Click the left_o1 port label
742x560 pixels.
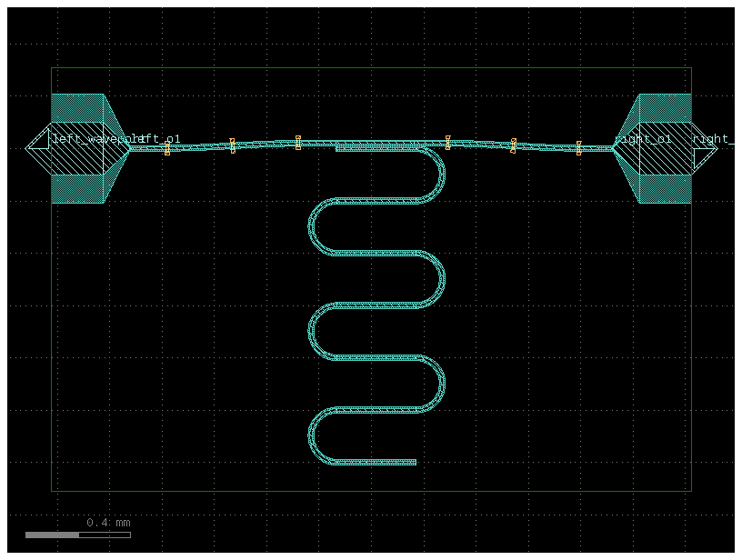(160, 139)
